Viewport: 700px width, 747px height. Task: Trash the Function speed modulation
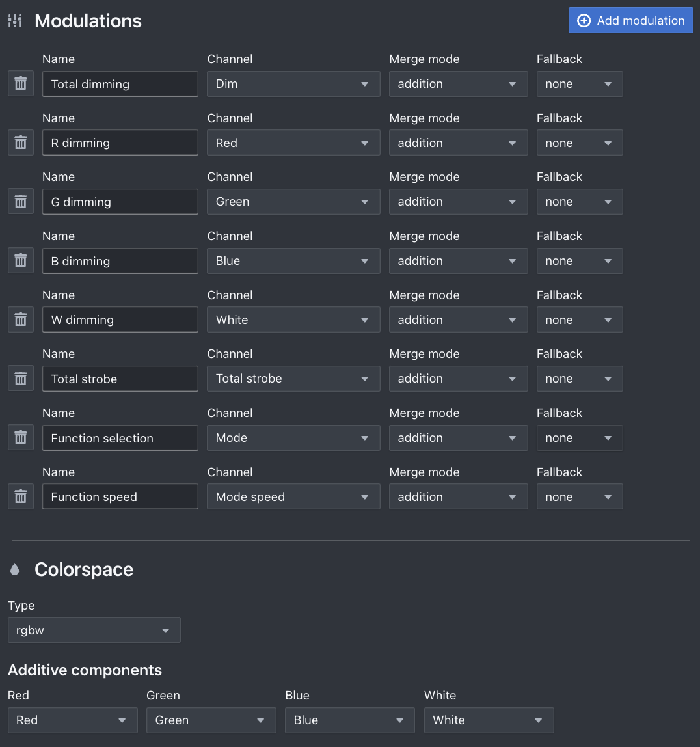pos(21,496)
